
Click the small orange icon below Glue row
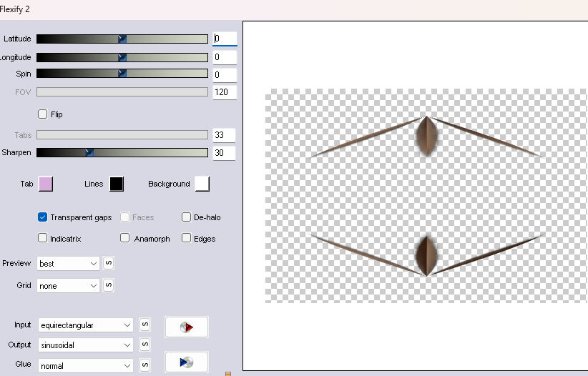(x=228, y=373)
